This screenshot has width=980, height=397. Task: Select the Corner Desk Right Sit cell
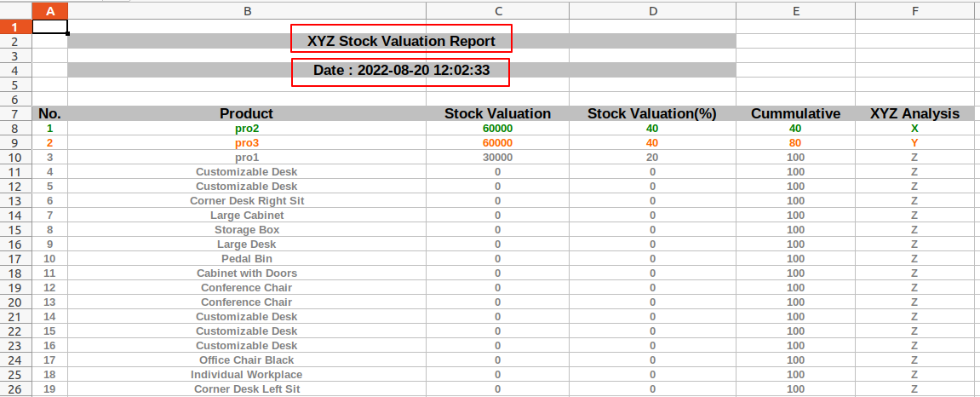[x=247, y=201]
